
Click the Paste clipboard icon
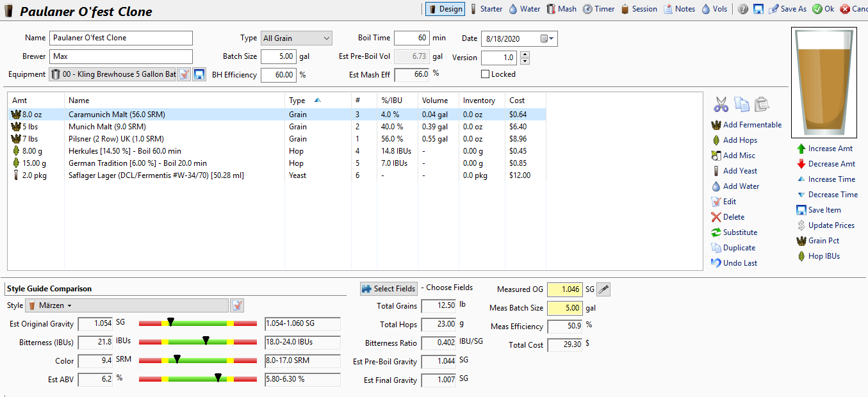pos(762,104)
